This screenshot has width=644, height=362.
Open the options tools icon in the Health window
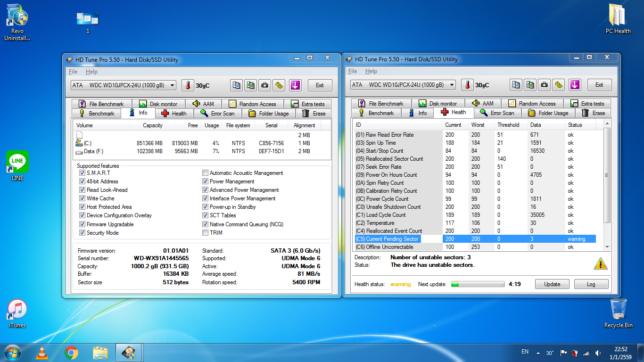[x=559, y=85]
